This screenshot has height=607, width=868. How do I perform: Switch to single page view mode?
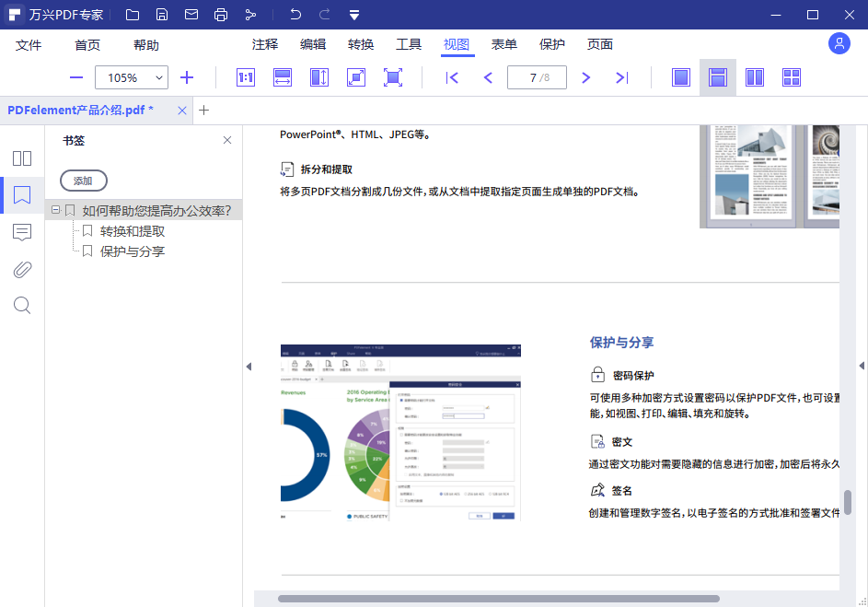click(680, 77)
